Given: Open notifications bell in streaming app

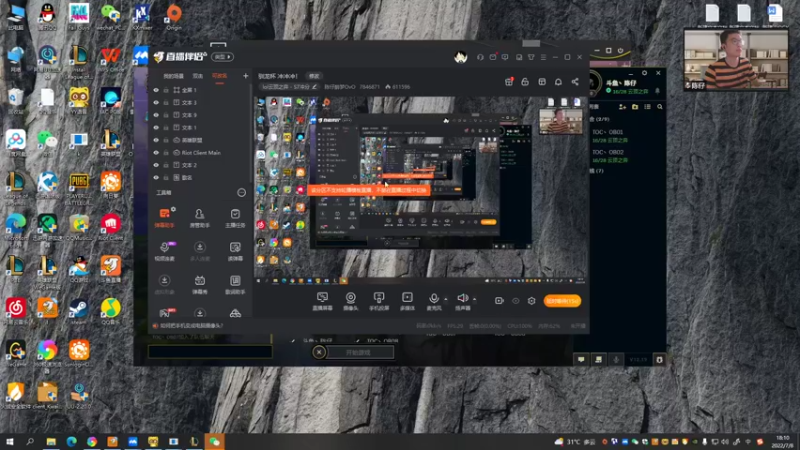Looking at the screenshot, I should (x=558, y=82).
